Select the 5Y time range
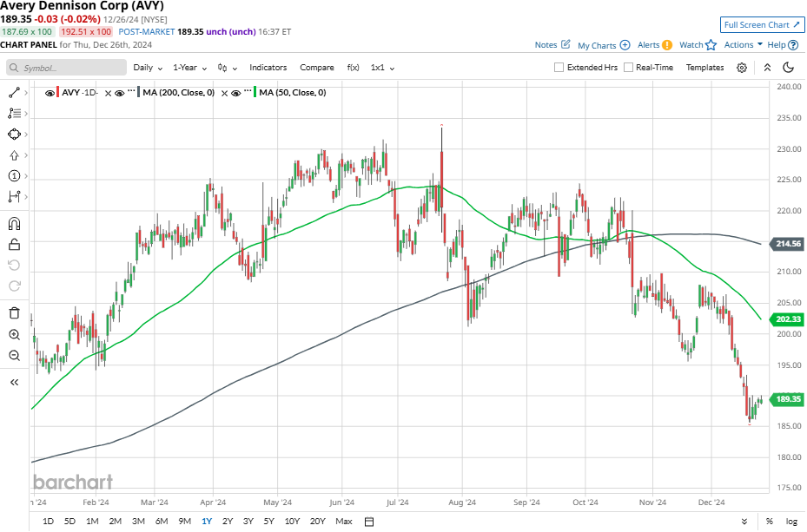The height and width of the screenshot is (532, 807). point(268,522)
